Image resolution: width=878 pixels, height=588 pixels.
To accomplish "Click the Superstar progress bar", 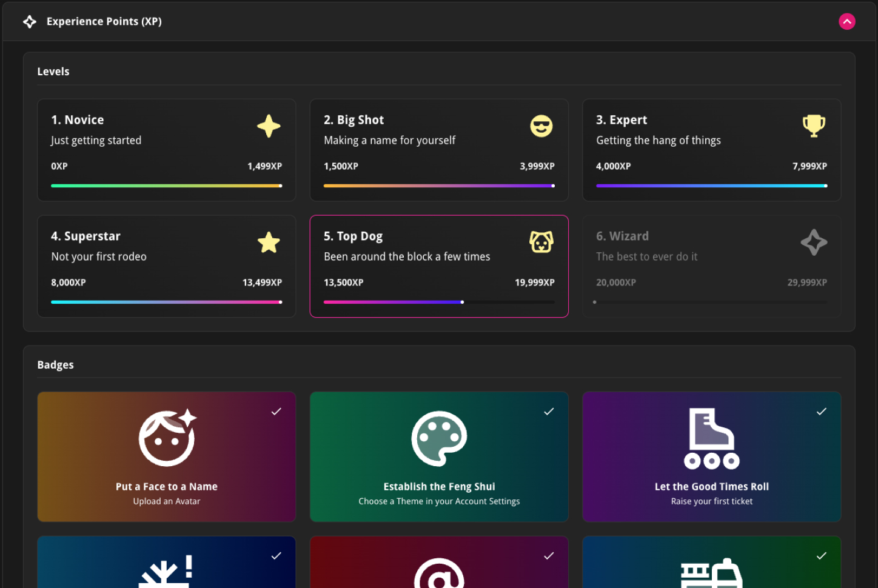I will pos(167,302).
